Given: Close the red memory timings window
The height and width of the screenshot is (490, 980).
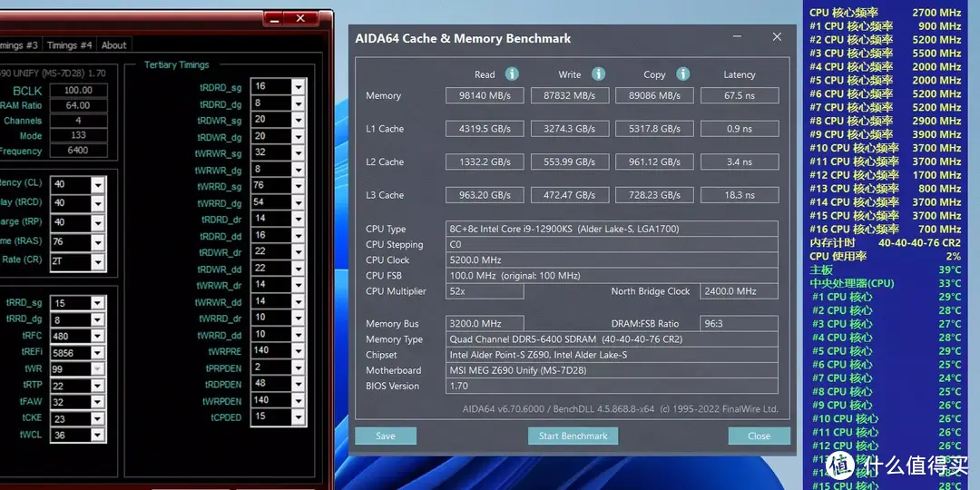Looking at the screenshot, I should (x=300, y=19).
